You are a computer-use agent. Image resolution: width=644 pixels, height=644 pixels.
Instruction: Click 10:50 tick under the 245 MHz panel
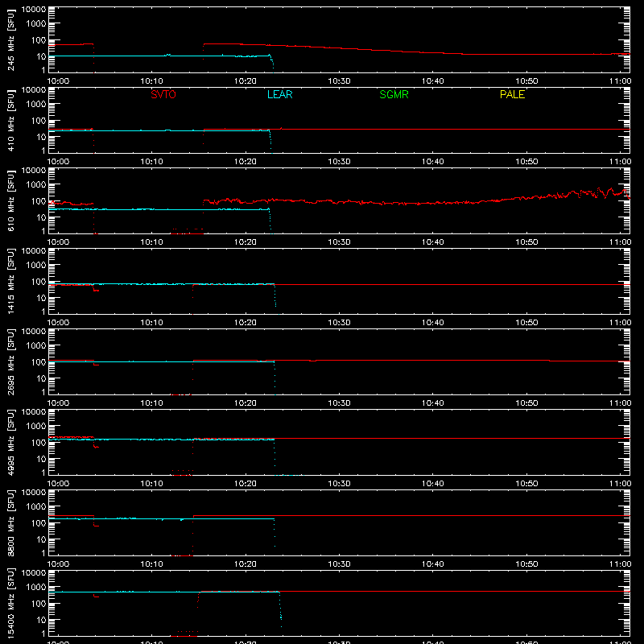(x=526, y=81)
